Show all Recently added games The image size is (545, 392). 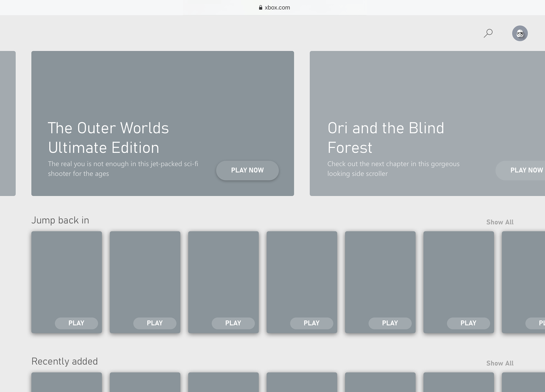coord(500,363)
